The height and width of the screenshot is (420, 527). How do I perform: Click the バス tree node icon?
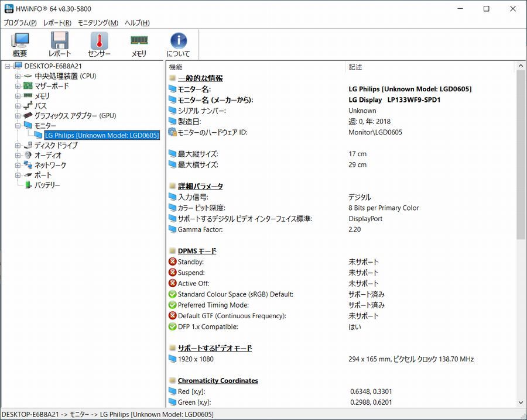click(28, 106)
